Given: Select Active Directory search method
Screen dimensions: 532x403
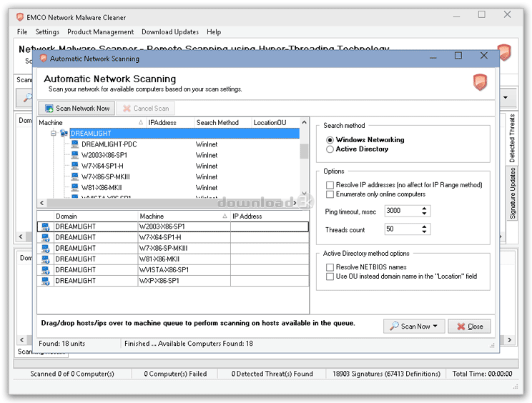Looking at the screenshot, I should 330,149.
